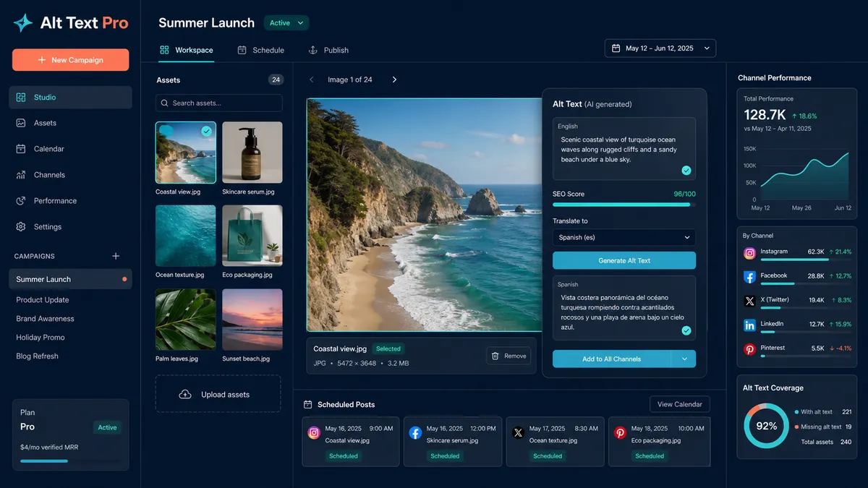Click the X icon on Ocean texture post
Viewport: 868px width, 488px height.
click(x=518, y=433)
